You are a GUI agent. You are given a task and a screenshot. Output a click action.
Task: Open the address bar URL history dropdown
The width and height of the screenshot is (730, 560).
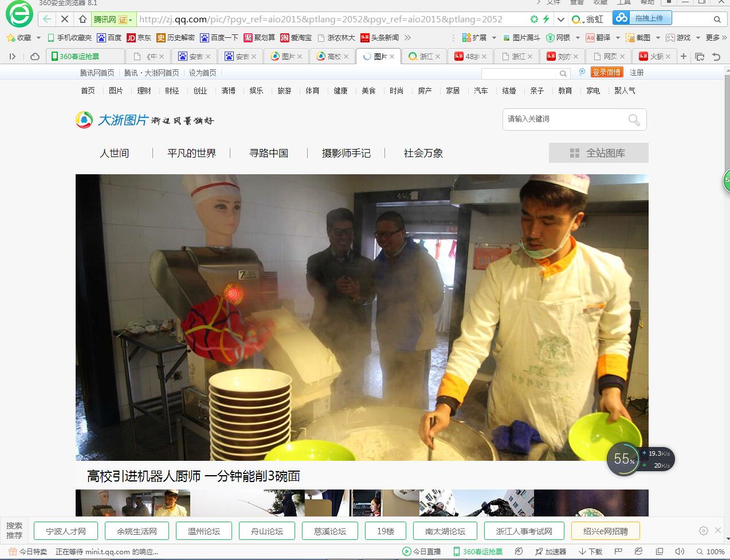click(x=560, y=19)
